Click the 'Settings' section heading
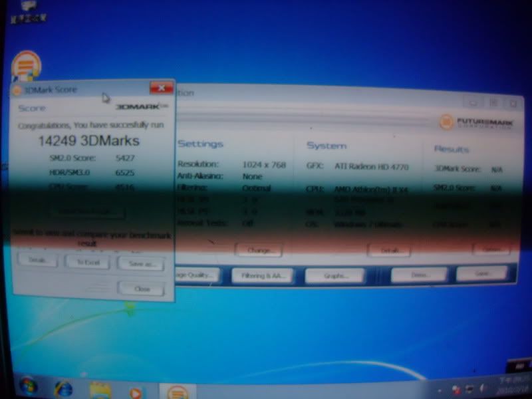Screen dimensions: 532x399 click(201, 144)
